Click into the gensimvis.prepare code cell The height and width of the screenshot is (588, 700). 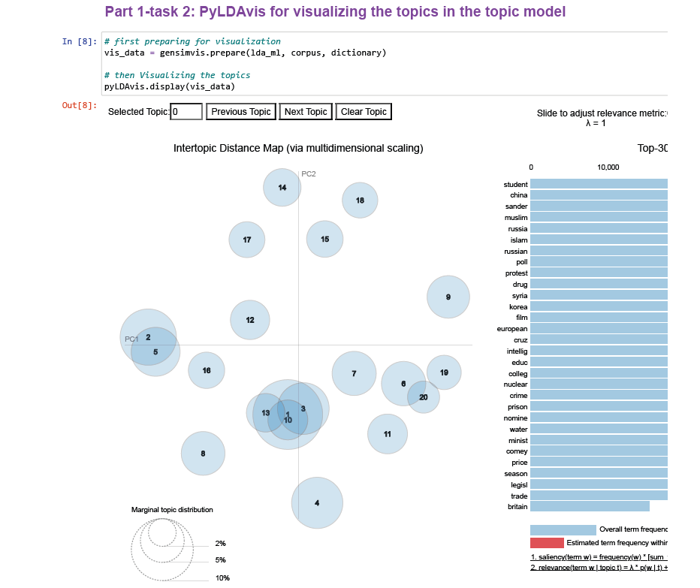383,64
